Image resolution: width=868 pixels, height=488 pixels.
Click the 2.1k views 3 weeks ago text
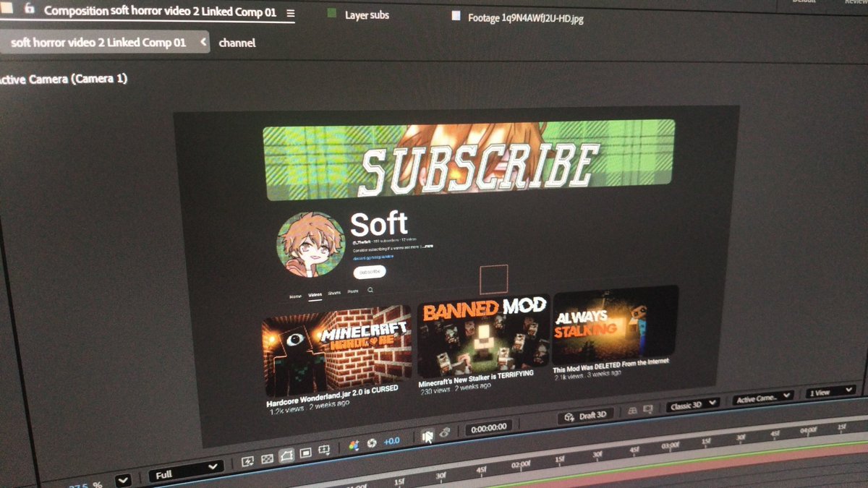[x=587, y=374]
